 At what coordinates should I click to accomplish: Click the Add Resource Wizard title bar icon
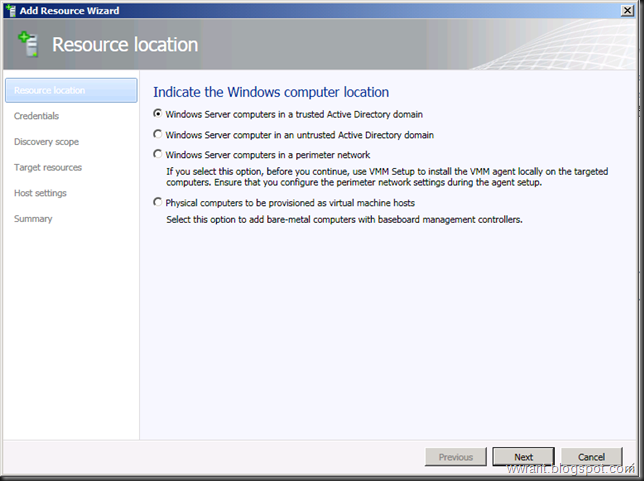9,10
